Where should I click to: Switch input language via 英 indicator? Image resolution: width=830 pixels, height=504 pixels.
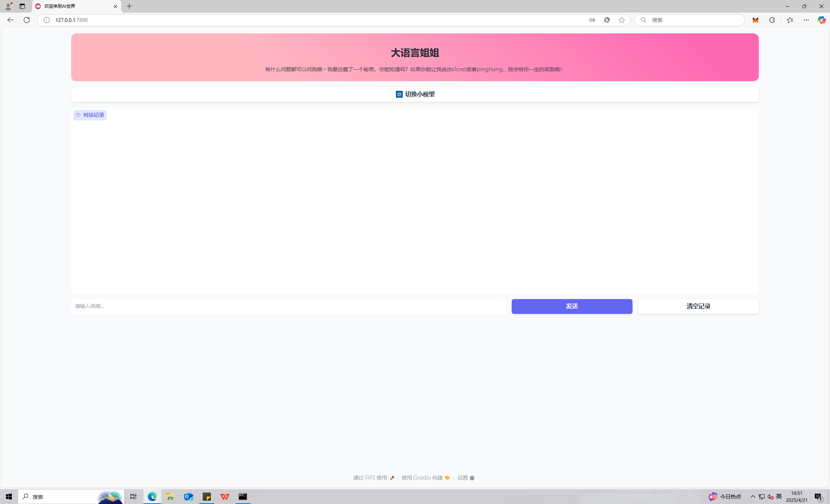(779, 497)
